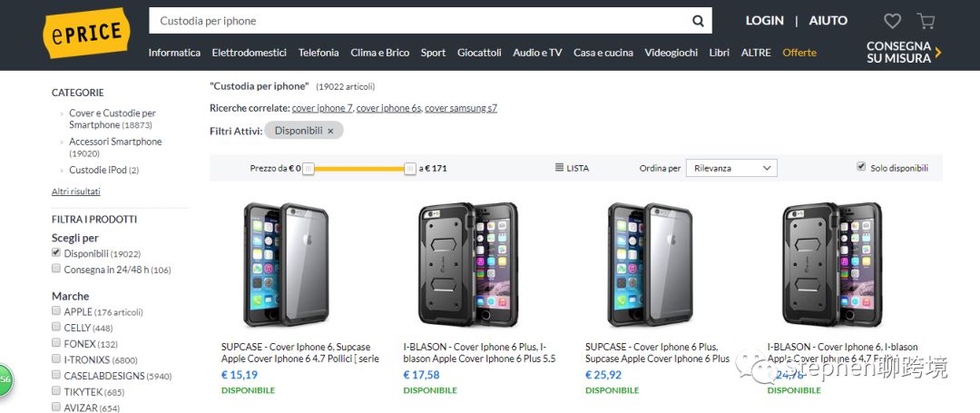Click the green badge at left edge
980x413 pixels.
(4, 379)
